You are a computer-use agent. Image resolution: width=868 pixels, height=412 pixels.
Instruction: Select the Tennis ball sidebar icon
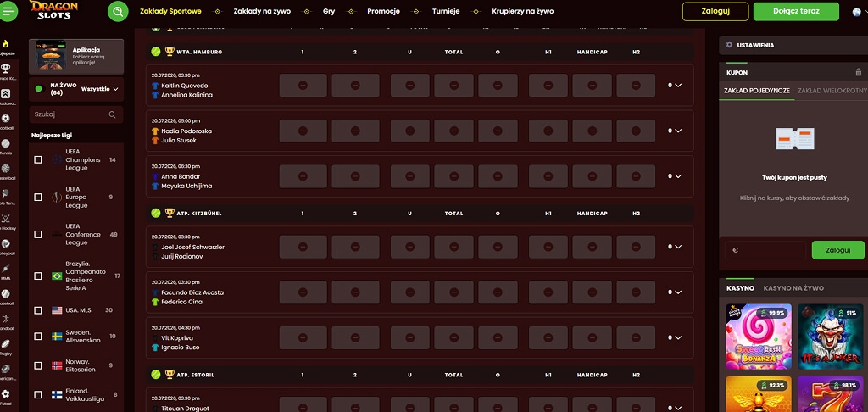pyautogui.click(x=6, y=143)
